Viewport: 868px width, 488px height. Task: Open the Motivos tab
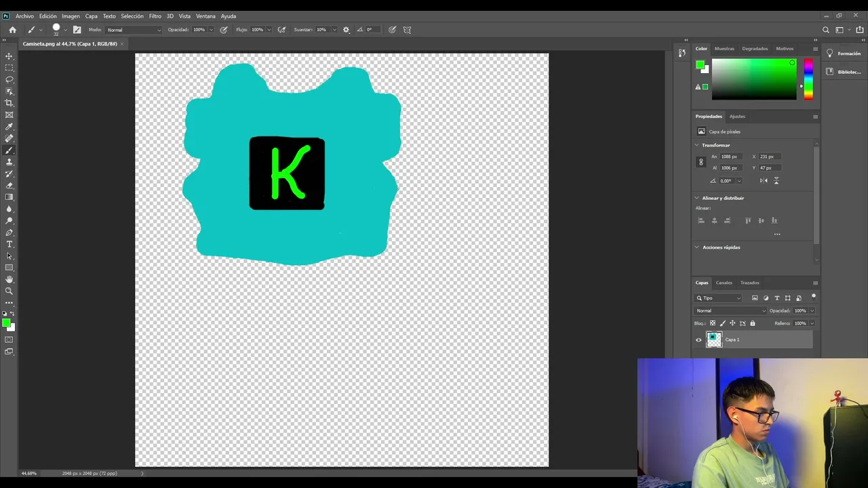[785, 49]
